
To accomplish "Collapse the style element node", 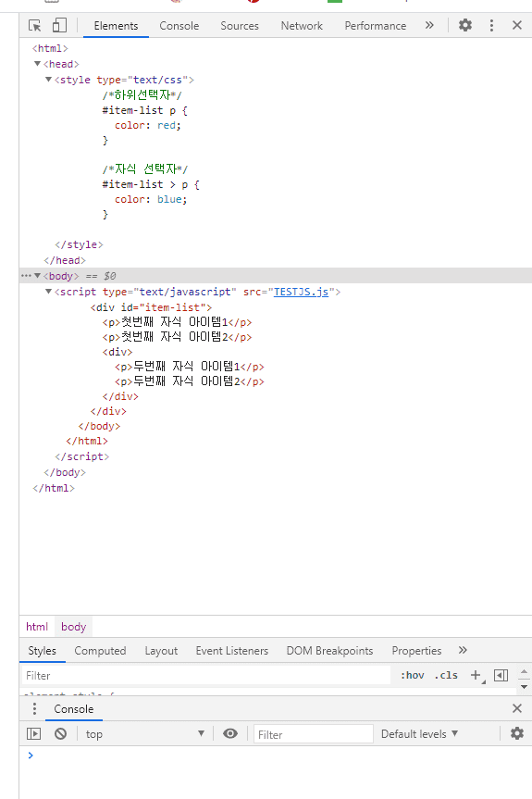I will coord(48,80).
